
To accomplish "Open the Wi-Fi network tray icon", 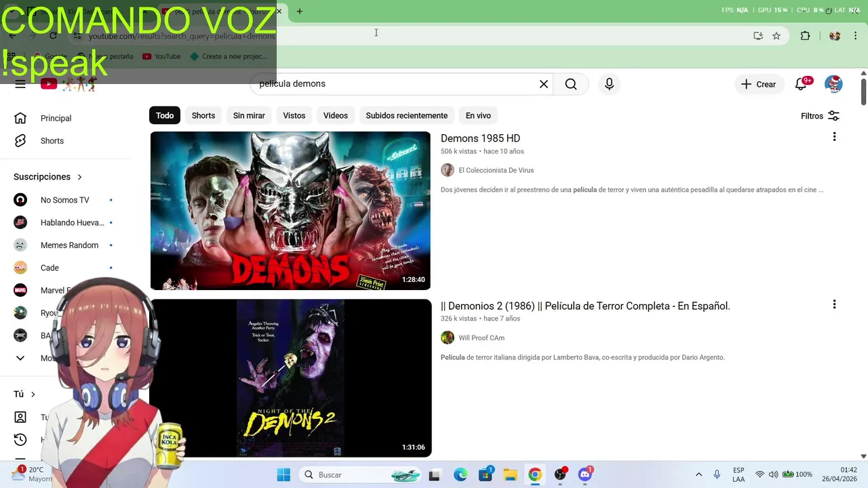I will point(759,474).
